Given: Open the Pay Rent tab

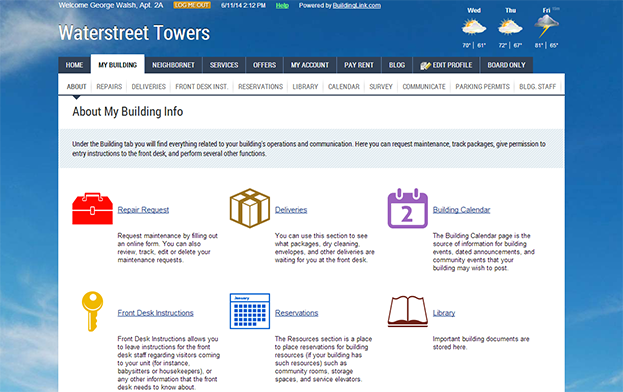Looking at the screenshot, I should point(359,65).
